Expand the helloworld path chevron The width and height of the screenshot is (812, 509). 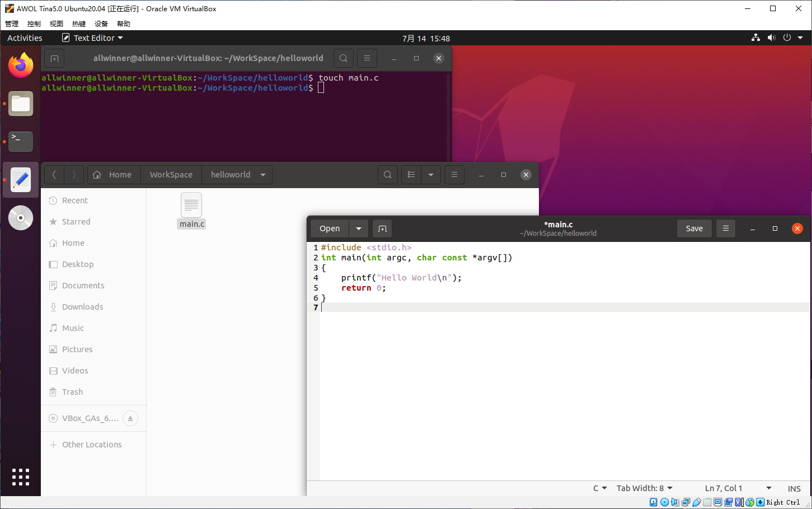point(262,174)
